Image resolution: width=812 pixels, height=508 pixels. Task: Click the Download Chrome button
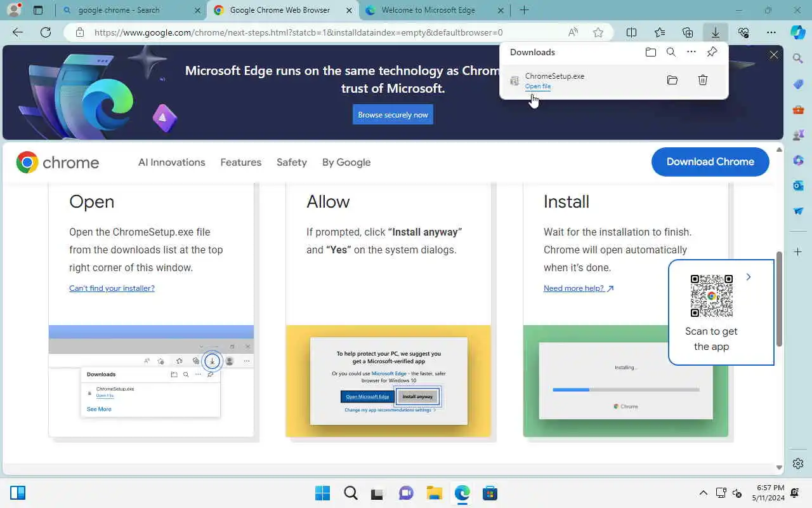(710, 162)
